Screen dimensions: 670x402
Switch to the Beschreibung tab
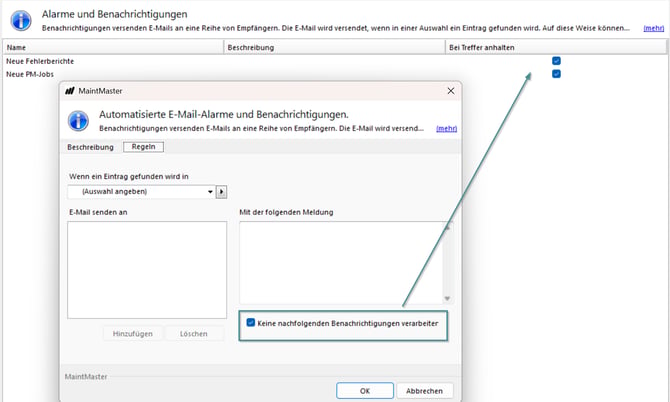(x=90, y=147)
